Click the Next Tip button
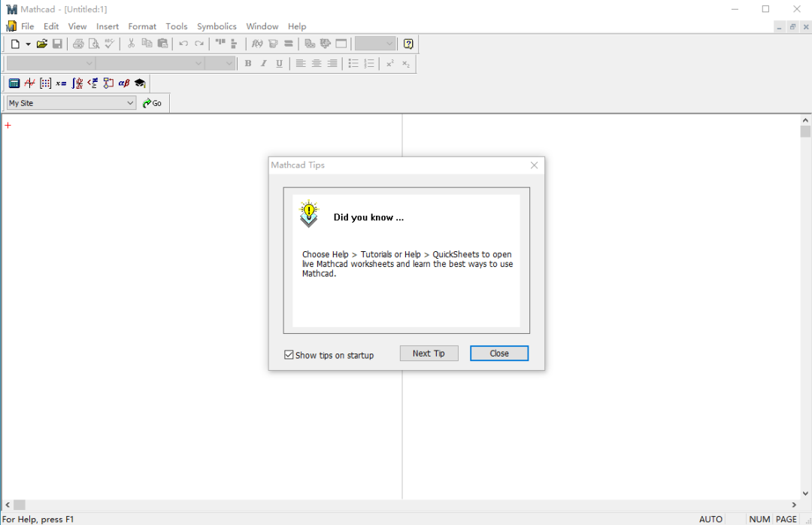The image size is (812, 525). pos(429,354)
